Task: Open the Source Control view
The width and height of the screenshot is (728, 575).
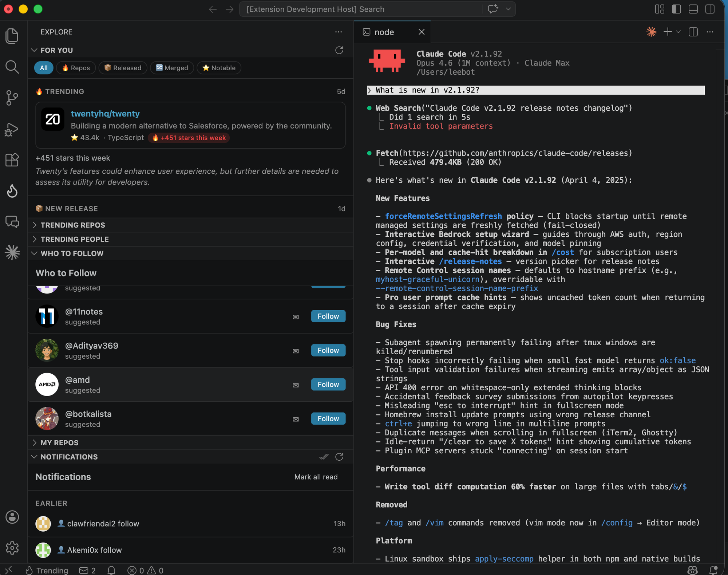Action: (x=12, y=98)
